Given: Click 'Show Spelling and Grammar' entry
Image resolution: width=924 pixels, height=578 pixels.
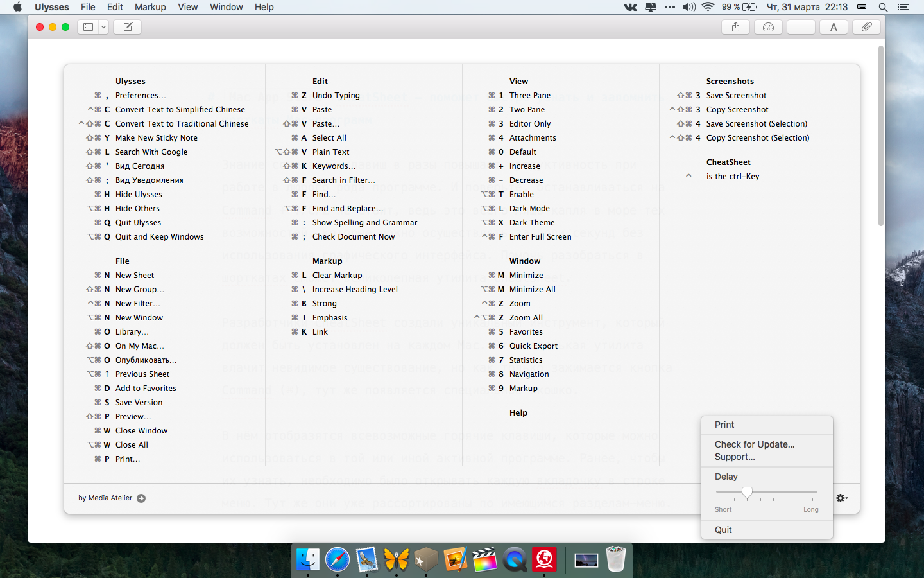Looking at the screenshot, I should click(x=364, y=223).
